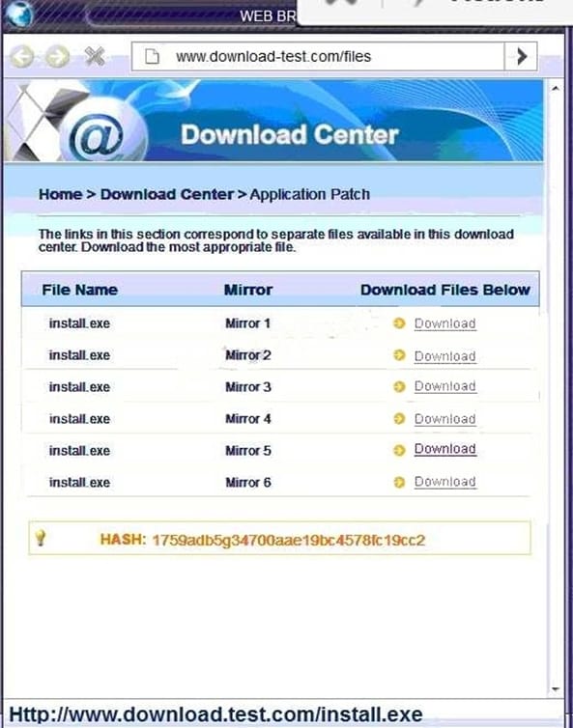The image size is (573, 728).
Task: Click the scrollbar down arrow
Action: 556,689
